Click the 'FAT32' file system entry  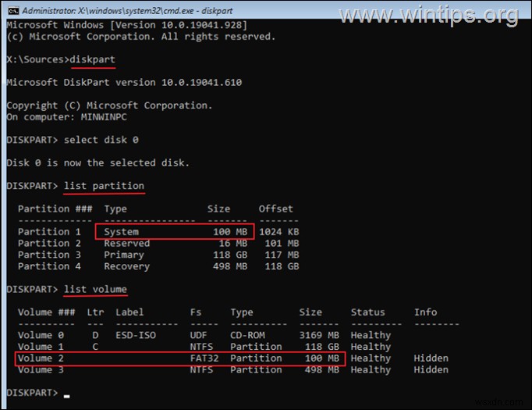click(204, 358)
